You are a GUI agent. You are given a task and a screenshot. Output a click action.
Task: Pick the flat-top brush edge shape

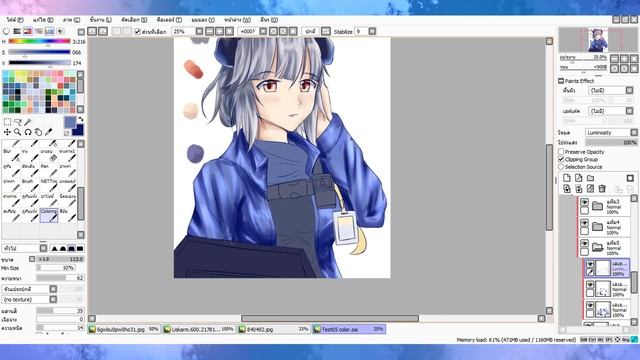[x=80, y=248]
